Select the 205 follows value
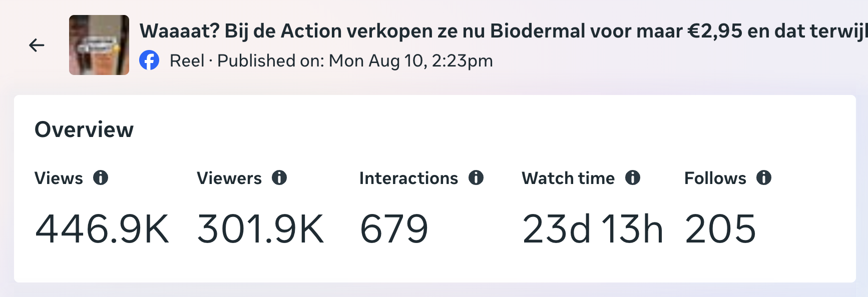The height and width of the screenshot is (297, 868). [x=720, y=229]
